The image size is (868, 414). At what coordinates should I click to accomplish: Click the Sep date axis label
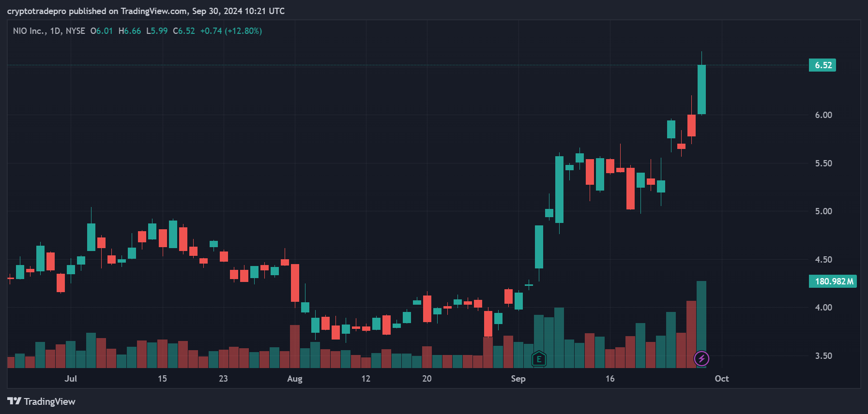[518, 379]
